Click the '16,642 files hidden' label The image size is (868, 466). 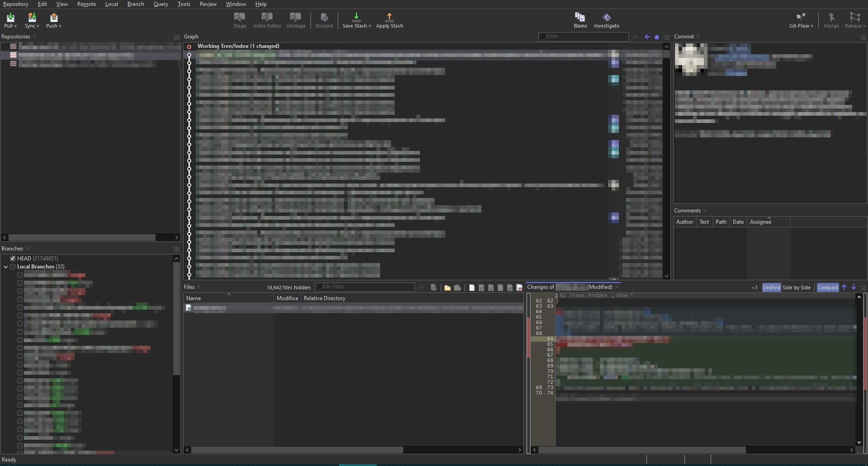click(288, 287)
